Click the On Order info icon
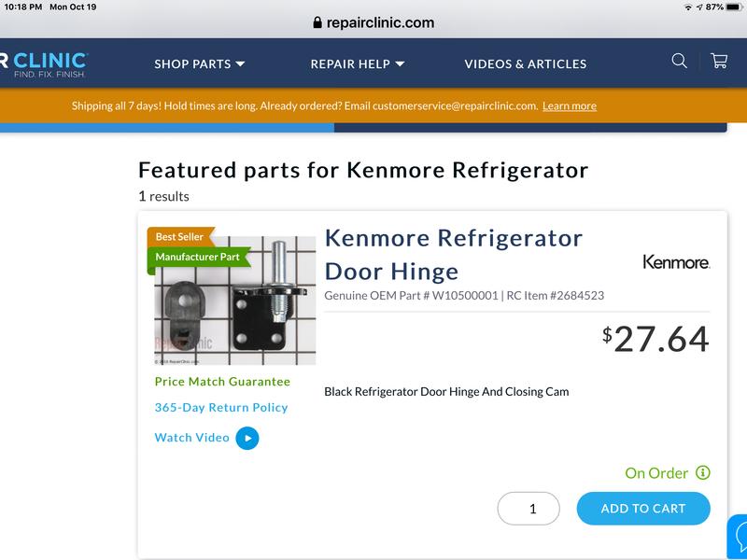 tap(703, 473)
